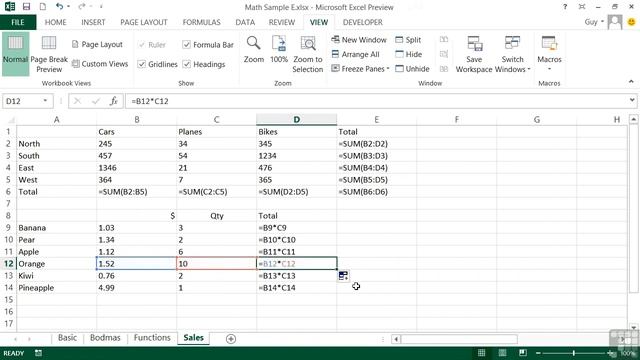The width and height of the screenshot is (640, 360).
Task: Select column E header
Action: tap(376, 120)
